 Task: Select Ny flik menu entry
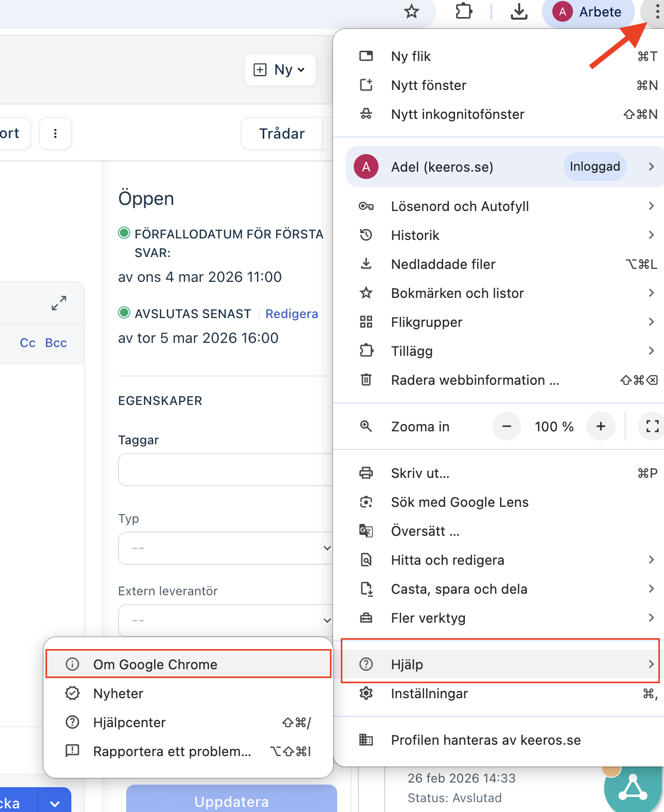pyautogui.click(x=499, y=56)
